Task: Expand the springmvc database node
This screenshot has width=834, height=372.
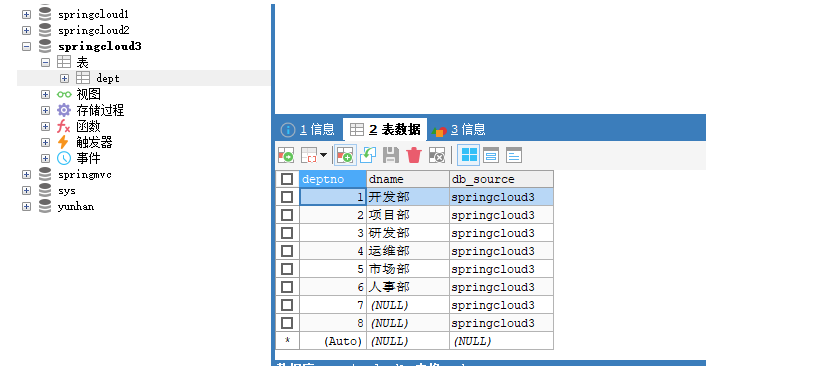Action: (27, 175)
